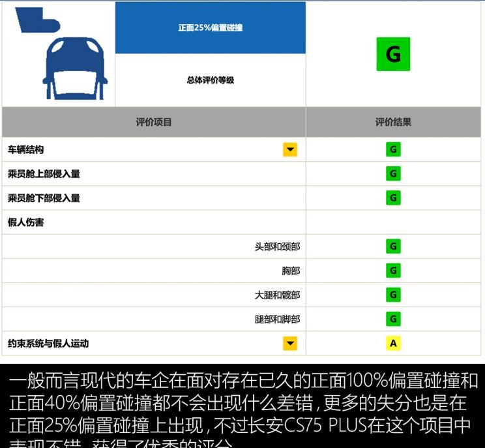485x448 pixels.
Task: Click the 总体评价等级 label
Action: 211,80
